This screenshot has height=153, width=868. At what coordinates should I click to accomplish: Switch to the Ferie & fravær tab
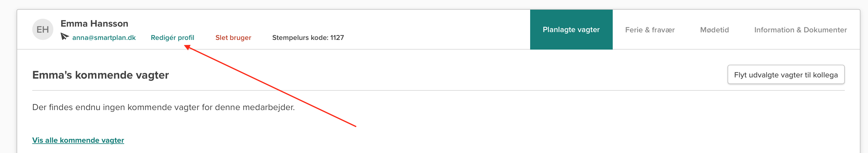click(x=650, y=30)
